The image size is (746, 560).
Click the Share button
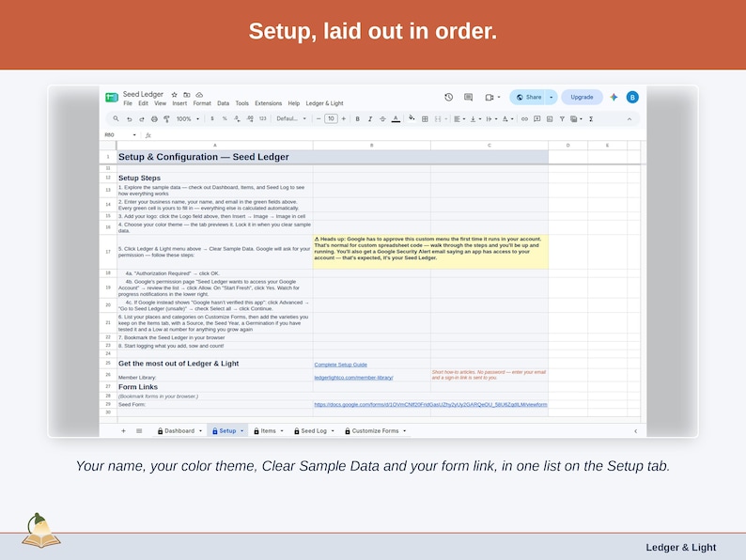529,97
